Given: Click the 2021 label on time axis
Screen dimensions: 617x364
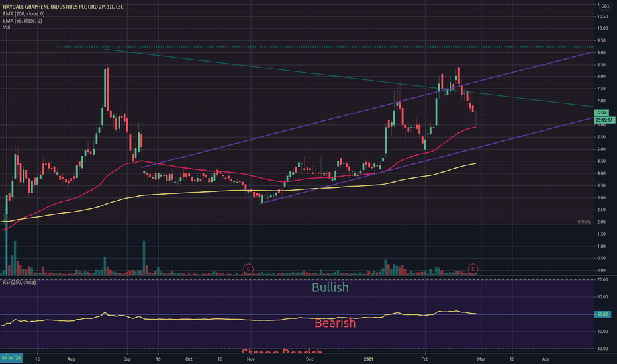Looking at the screenshot, I should click(369, 359).
